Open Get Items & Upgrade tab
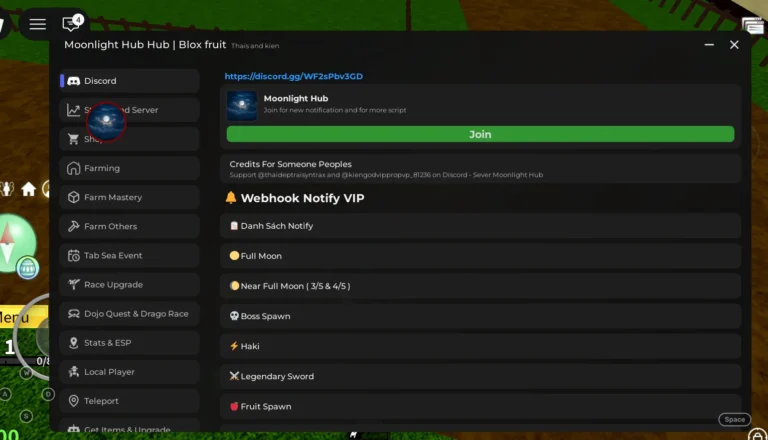The height and width of the screenshot is (440, 768). tap(129, 426)
